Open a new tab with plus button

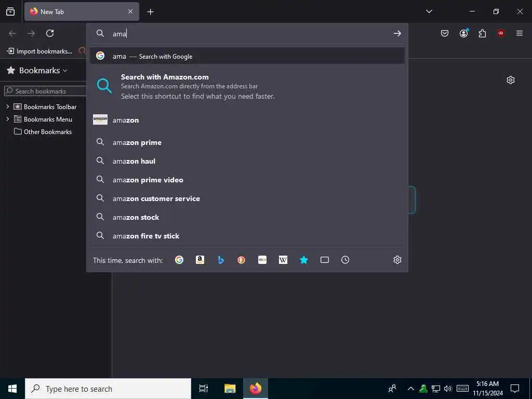click(x=150, y=12)
